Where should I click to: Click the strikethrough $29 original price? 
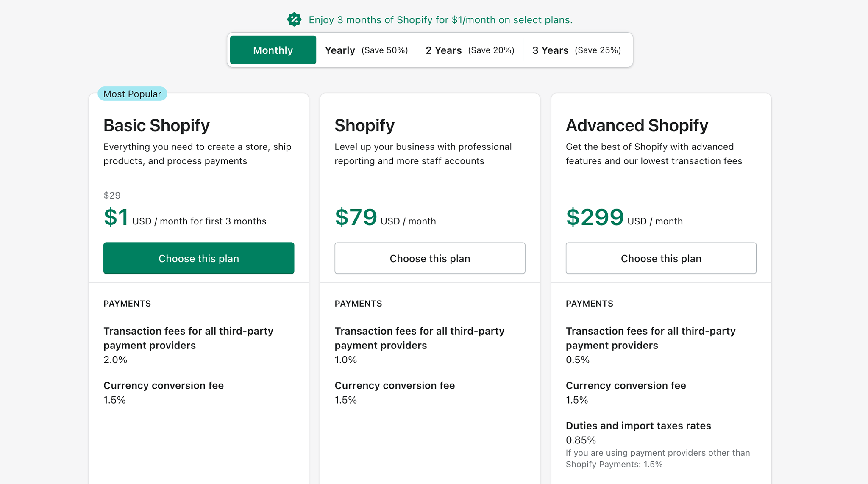[x=111, y=195]
